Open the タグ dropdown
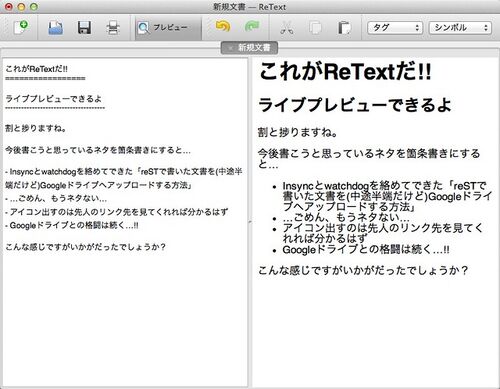 pos(395,28)
